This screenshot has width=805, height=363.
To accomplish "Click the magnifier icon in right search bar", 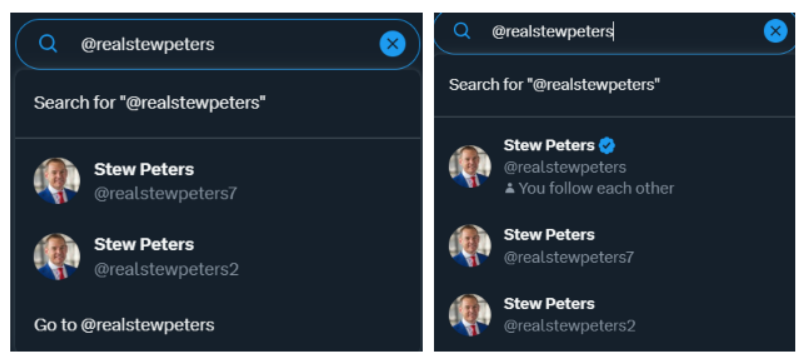I will (462, 31).
